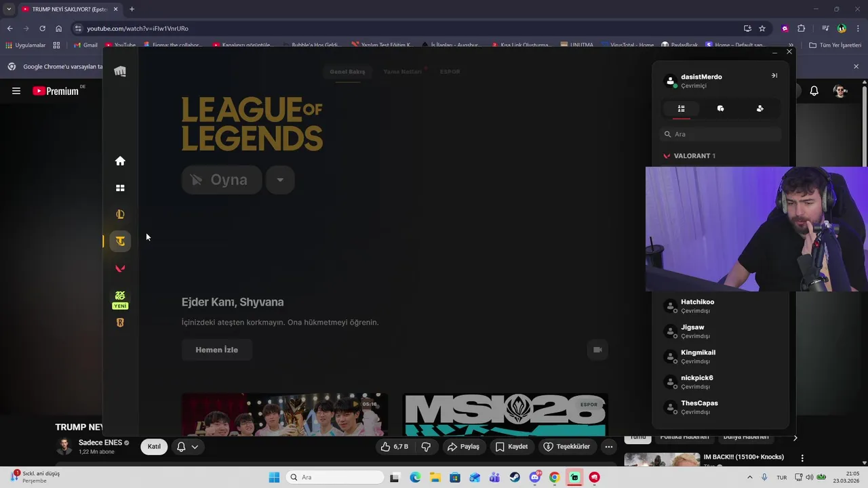Click the Chrome address bar URL
868x488 pixels.
pos(138,28)
